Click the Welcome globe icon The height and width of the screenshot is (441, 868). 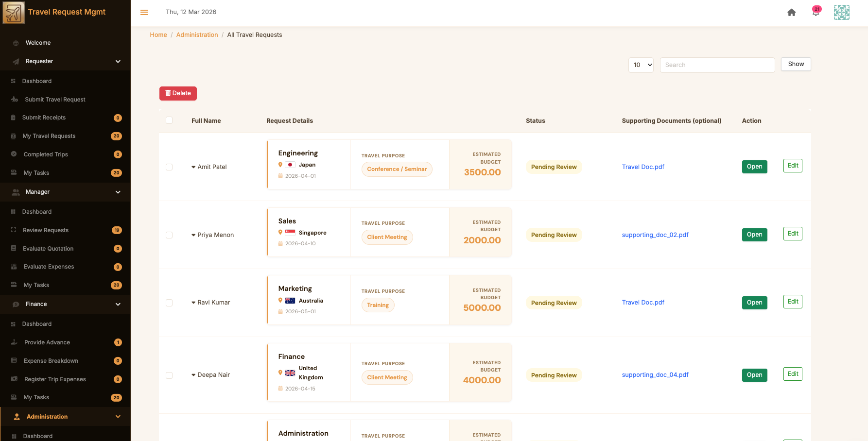point(16,43)
